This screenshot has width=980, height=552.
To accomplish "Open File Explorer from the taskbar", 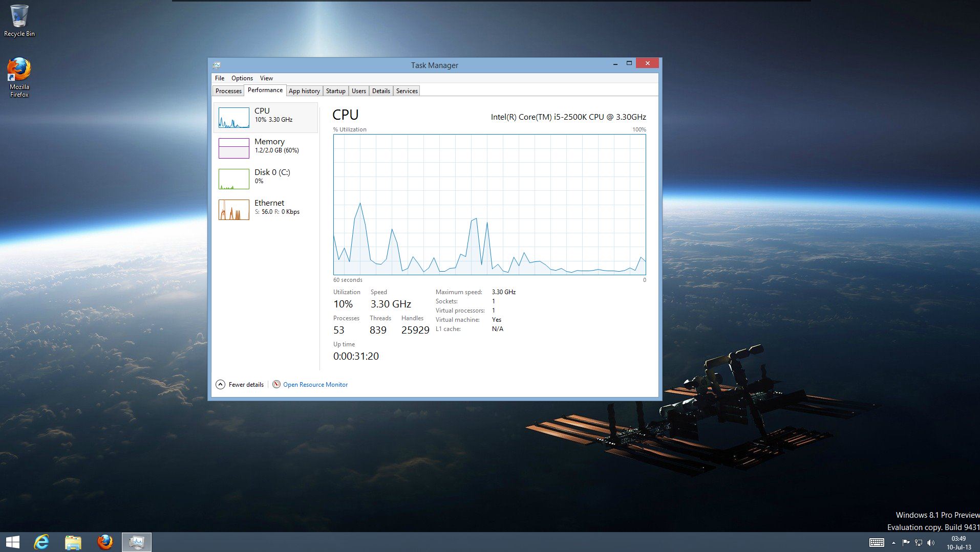I will coord(73,542).
